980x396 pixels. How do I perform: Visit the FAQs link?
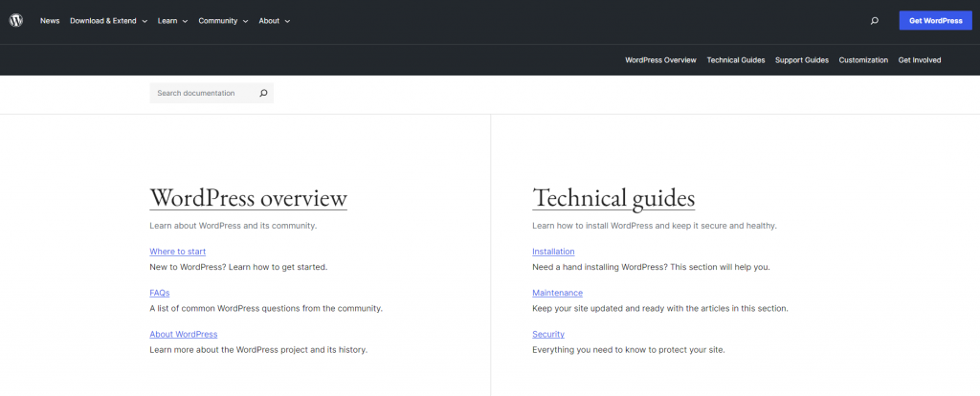click(x=159, y=293)
